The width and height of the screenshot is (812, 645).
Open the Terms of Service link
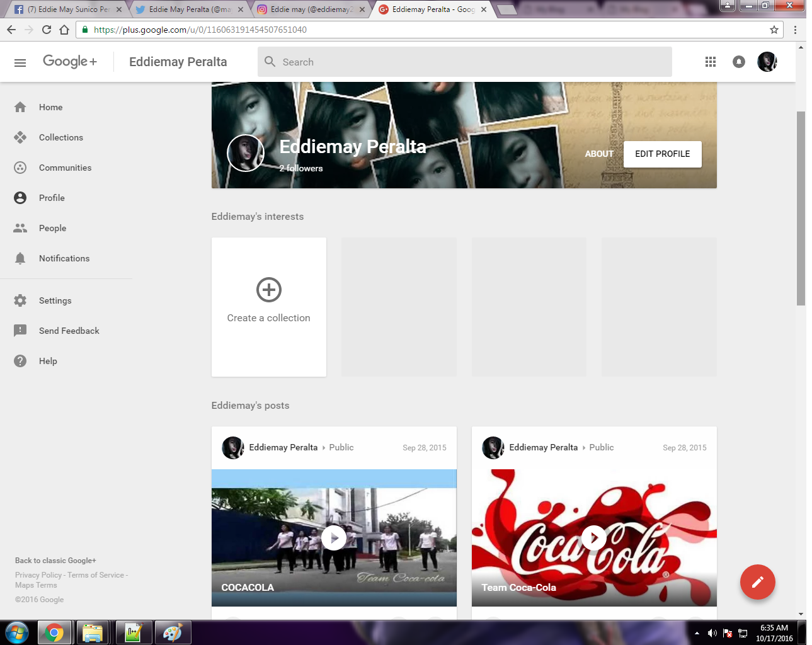click(96, 575)
